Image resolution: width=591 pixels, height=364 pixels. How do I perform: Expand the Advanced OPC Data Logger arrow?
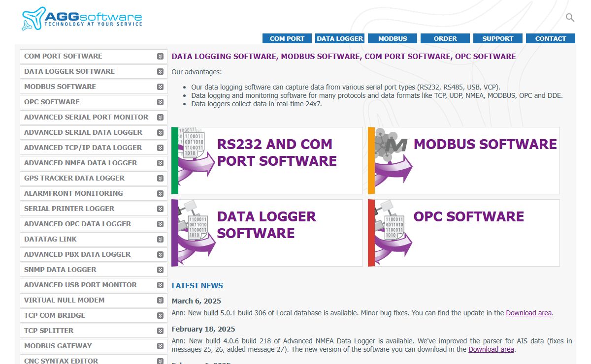click(160, 224)
